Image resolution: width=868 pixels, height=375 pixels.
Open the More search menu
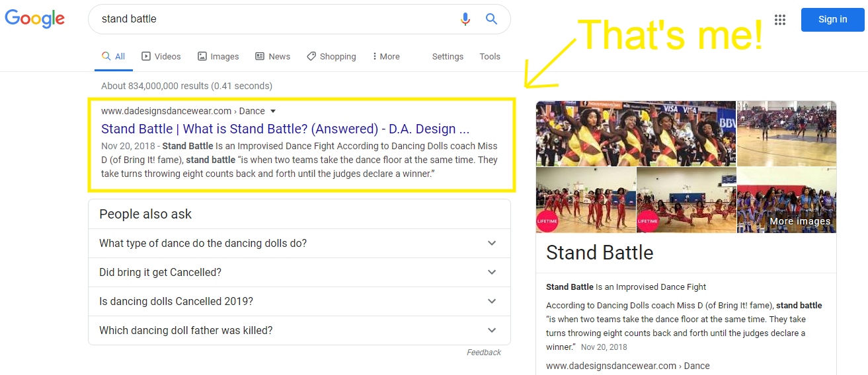click(x=386, y=57)
